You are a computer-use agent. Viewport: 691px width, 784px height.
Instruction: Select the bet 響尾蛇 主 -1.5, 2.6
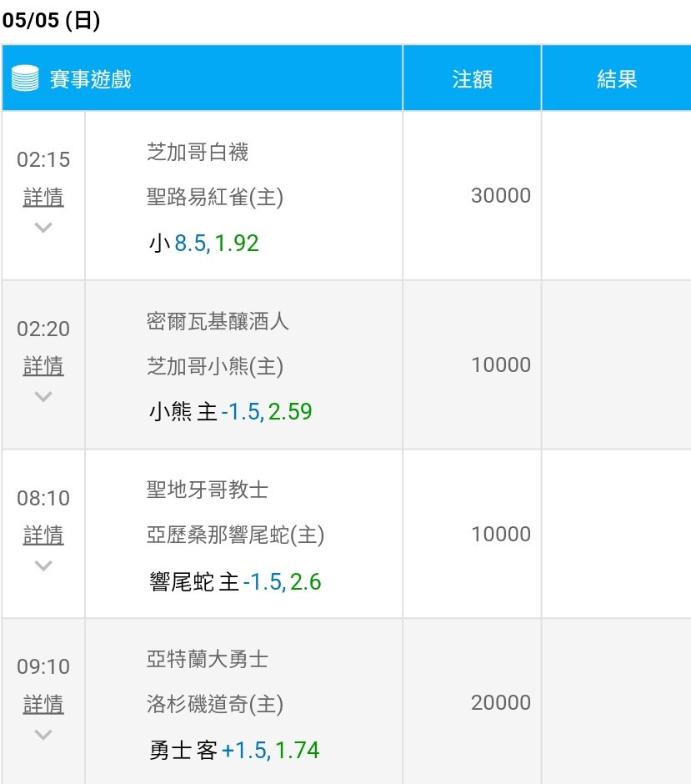(x=235, y=581)
